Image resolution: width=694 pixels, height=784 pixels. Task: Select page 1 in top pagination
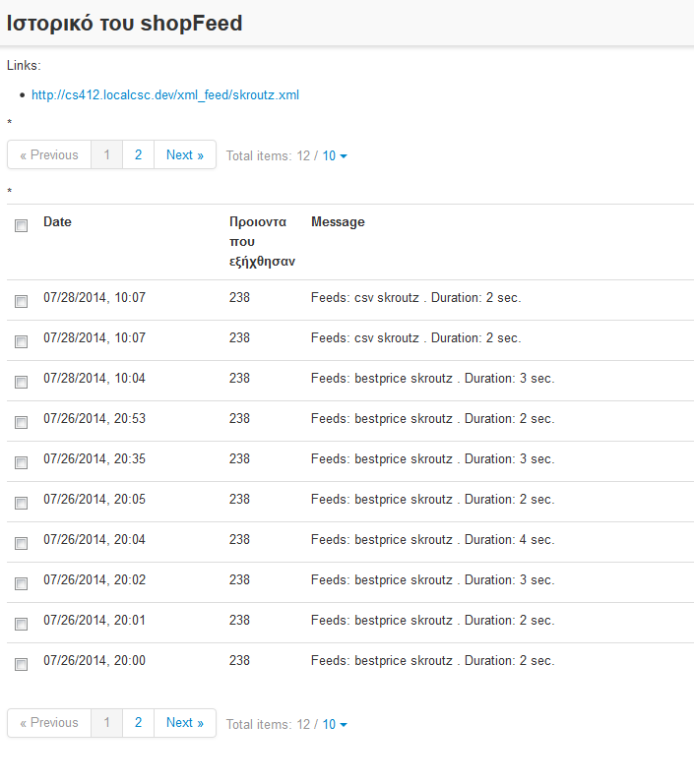click(x=106, y=155)
